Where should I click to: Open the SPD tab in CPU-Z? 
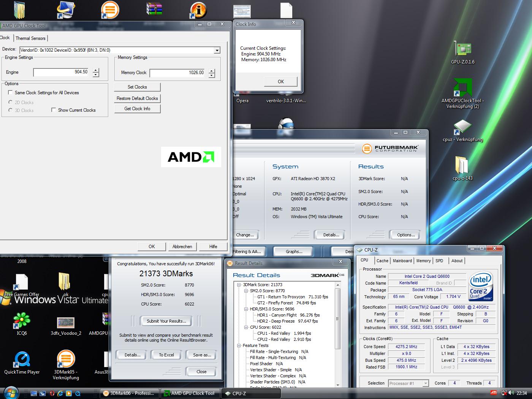click(x=439, y=261)
